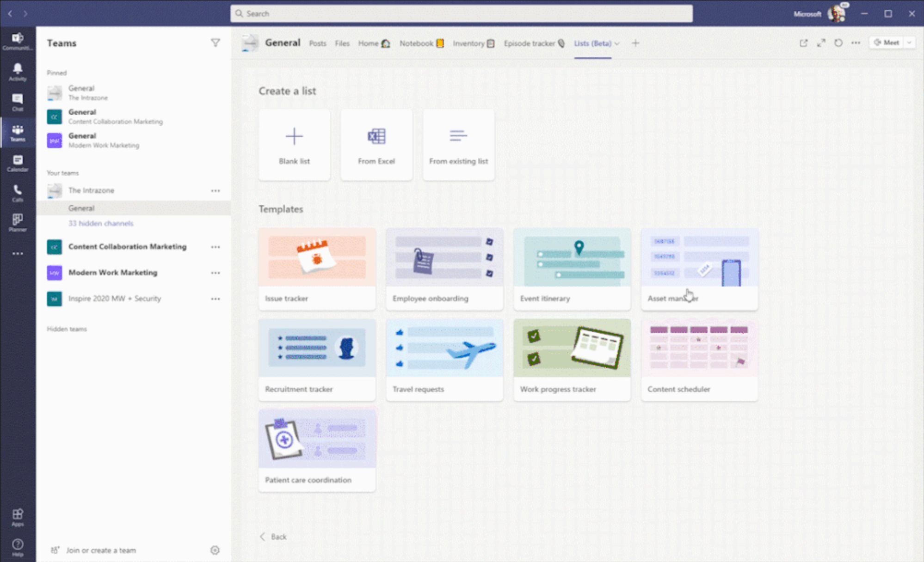Click the reload tab icon
924x562 pixels.
click(x=838, y=43)
